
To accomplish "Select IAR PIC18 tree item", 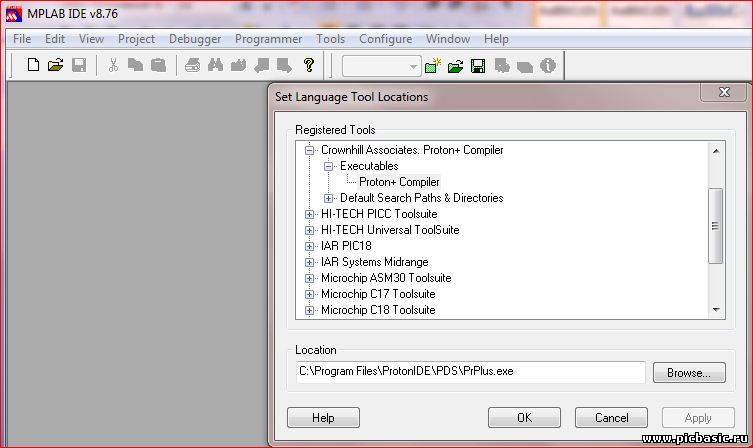I will point(346,246).
